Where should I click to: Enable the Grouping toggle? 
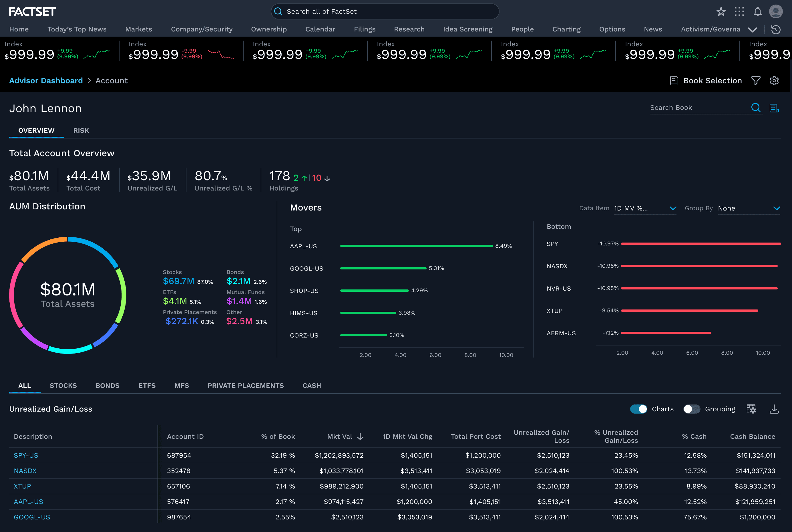coord(692,409)
